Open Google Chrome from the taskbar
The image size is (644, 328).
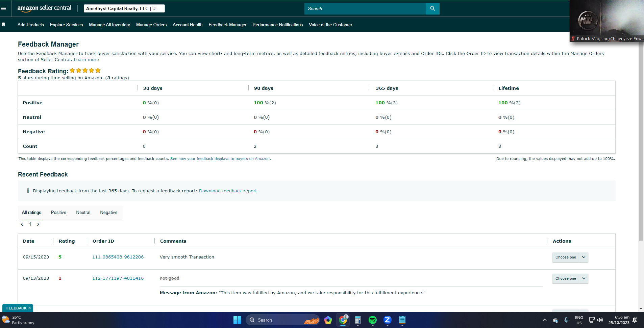click(x=343, y=320)
